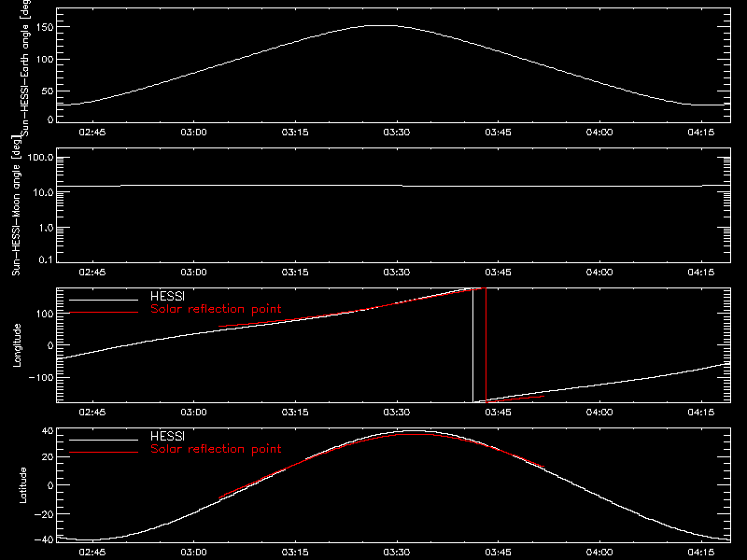Click 03:00 under the Latitude plot
This screenshot has width=747, height=560.
(194, 553)
